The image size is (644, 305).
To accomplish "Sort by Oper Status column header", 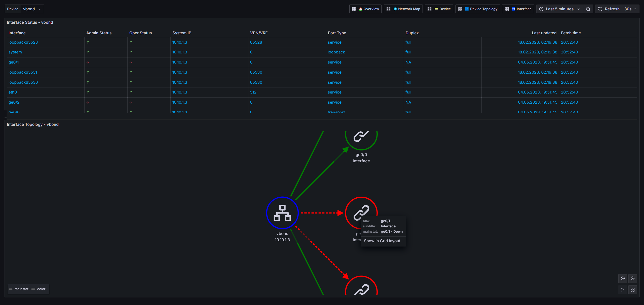I will [x=140, y=33].
